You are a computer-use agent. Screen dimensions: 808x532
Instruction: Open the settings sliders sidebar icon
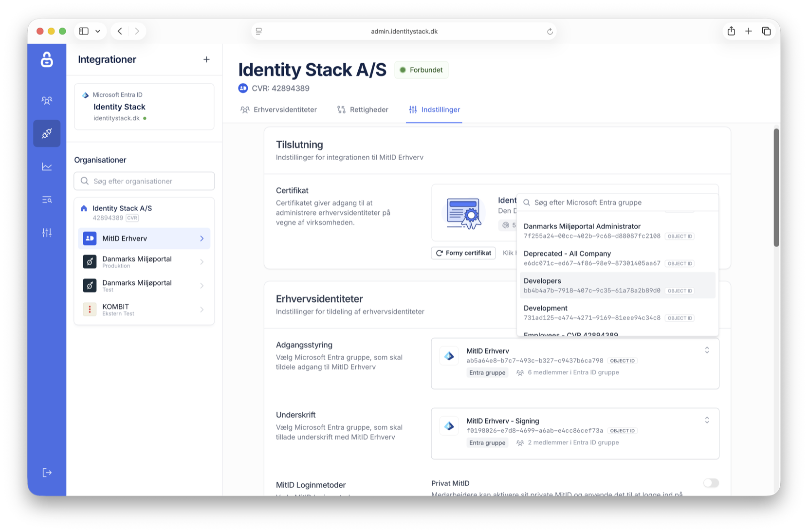click(47, 233)
